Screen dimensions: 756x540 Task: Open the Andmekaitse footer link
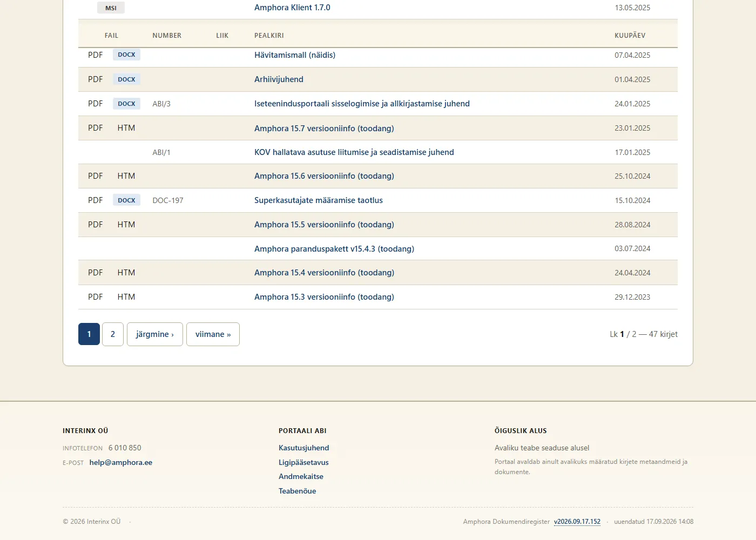point(301,476)
